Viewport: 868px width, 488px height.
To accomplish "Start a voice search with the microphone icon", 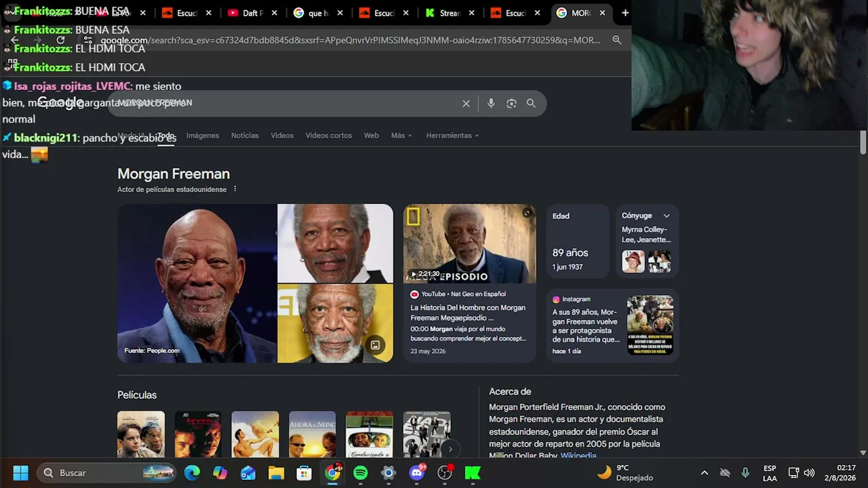I will tap(491, 103).
